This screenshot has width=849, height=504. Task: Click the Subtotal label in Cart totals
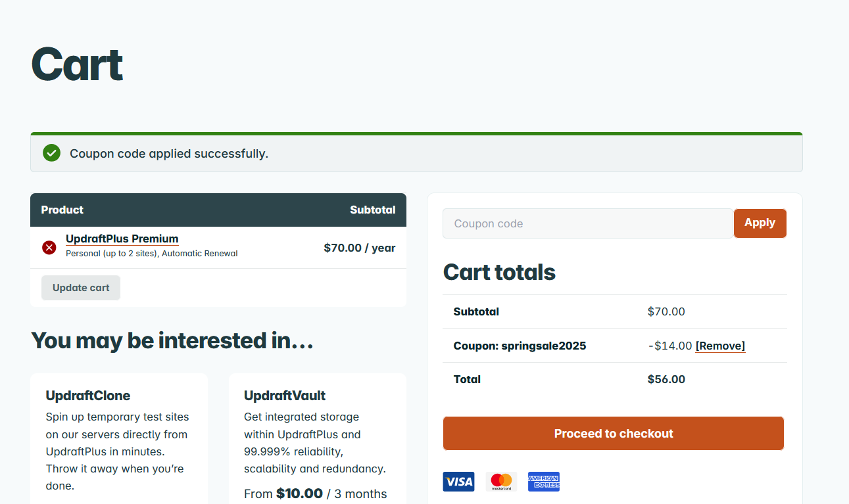tap(476, 311)
